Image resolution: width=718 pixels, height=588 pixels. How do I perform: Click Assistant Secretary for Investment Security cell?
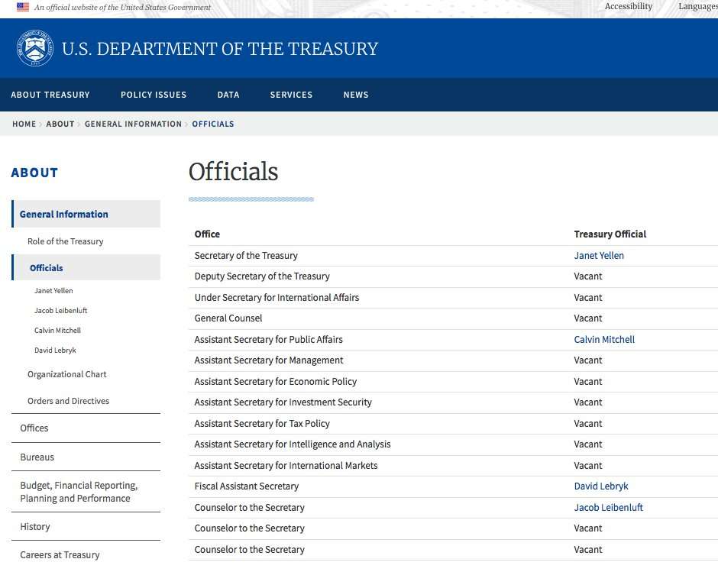point(283,402)
